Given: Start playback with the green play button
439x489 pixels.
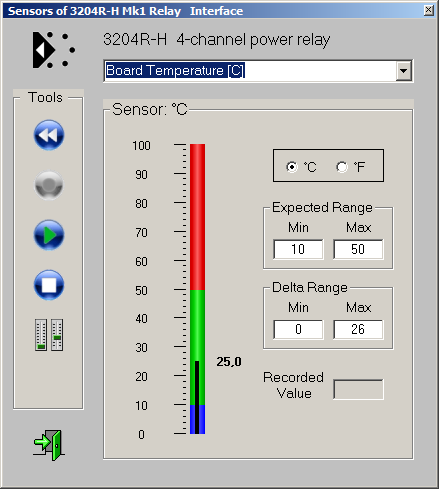Looking at the screenshot, I should pos(49,235).
